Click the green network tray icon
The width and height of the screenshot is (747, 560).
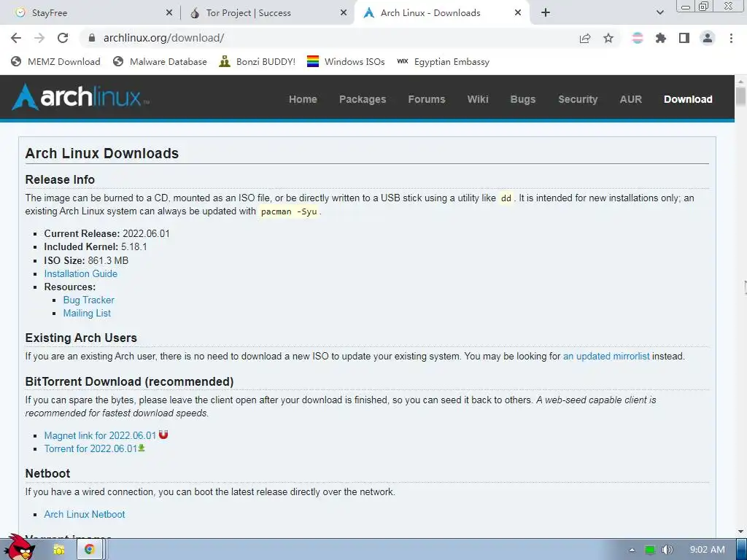coord(650,550)
